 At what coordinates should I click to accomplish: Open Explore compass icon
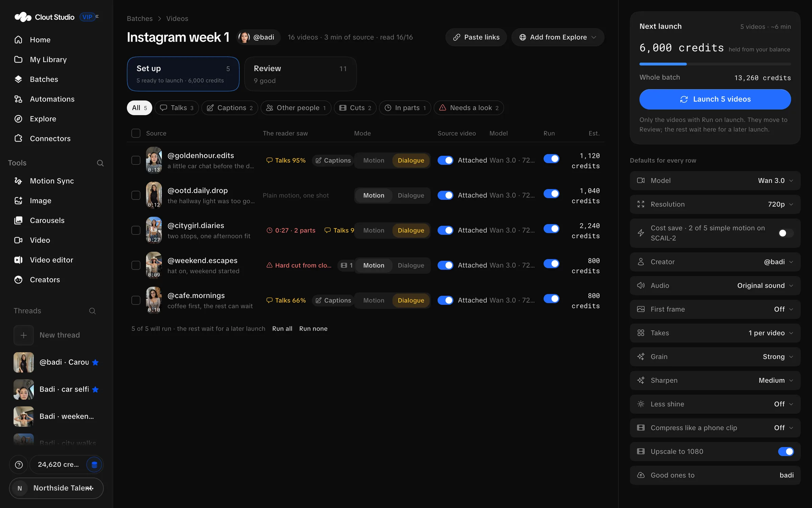[18, 119]
